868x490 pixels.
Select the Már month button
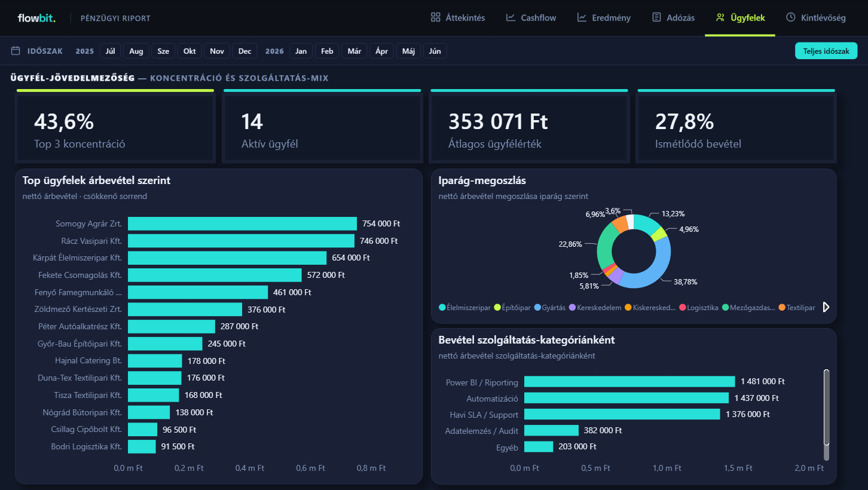(354, 51)
